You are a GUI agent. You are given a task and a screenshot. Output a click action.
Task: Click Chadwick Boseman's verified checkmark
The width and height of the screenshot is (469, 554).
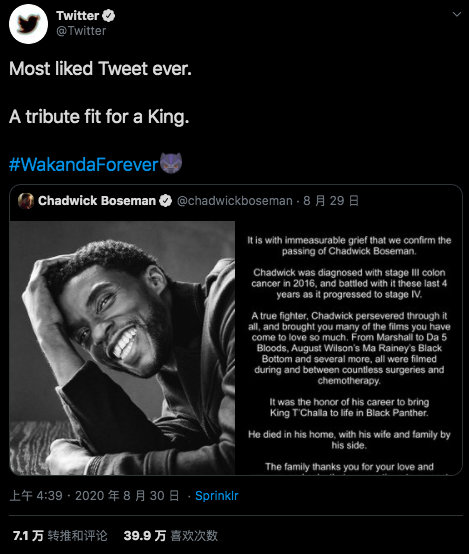point(165,201)
